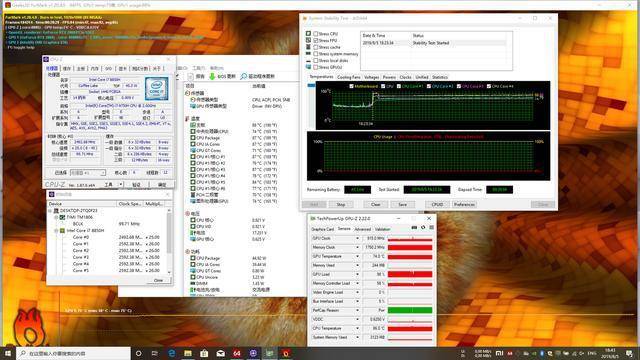
Task: Collapse the DESKTOP computer tree node
Action: coord(50,211)
